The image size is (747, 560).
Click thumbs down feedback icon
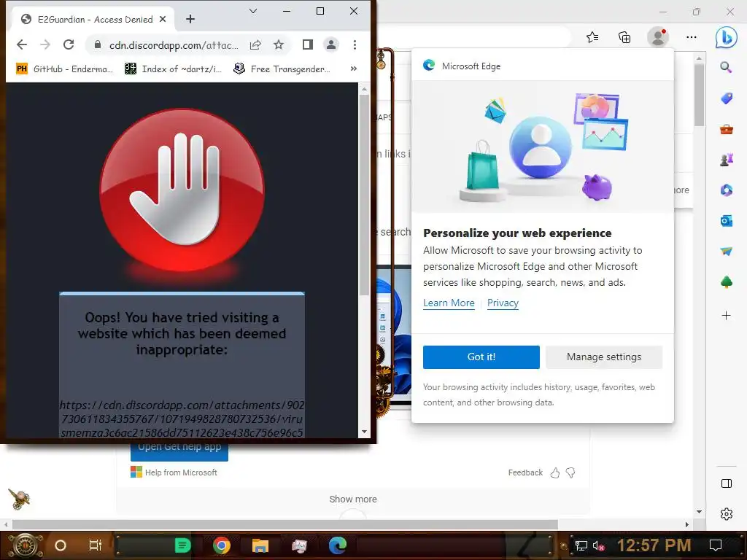(x=570, y=472)
